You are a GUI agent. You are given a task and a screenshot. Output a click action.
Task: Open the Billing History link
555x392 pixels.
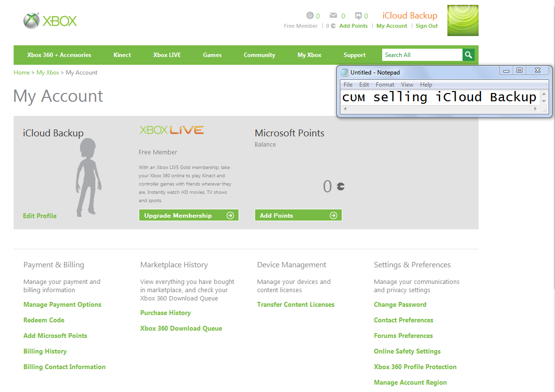(x=45, y=351)
